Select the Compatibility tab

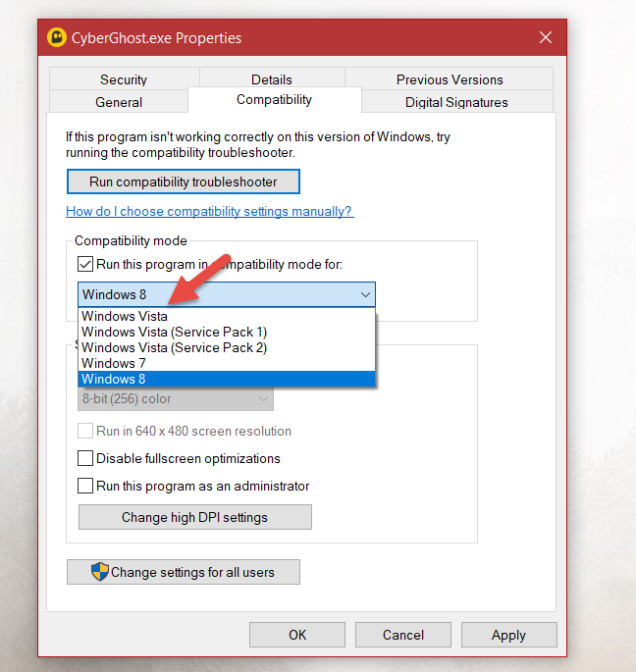pyautogui.click(x=275, y=99)
